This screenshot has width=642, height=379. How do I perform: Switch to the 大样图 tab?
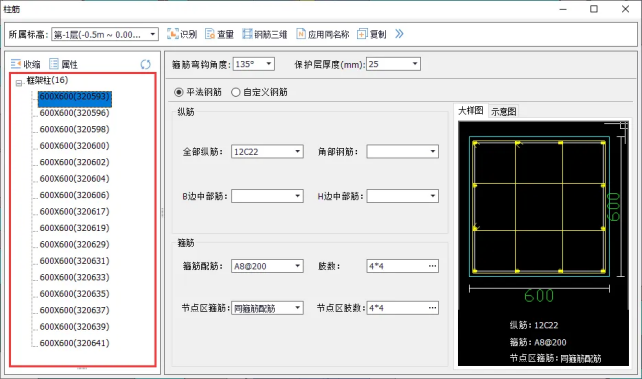coord(471,111)
